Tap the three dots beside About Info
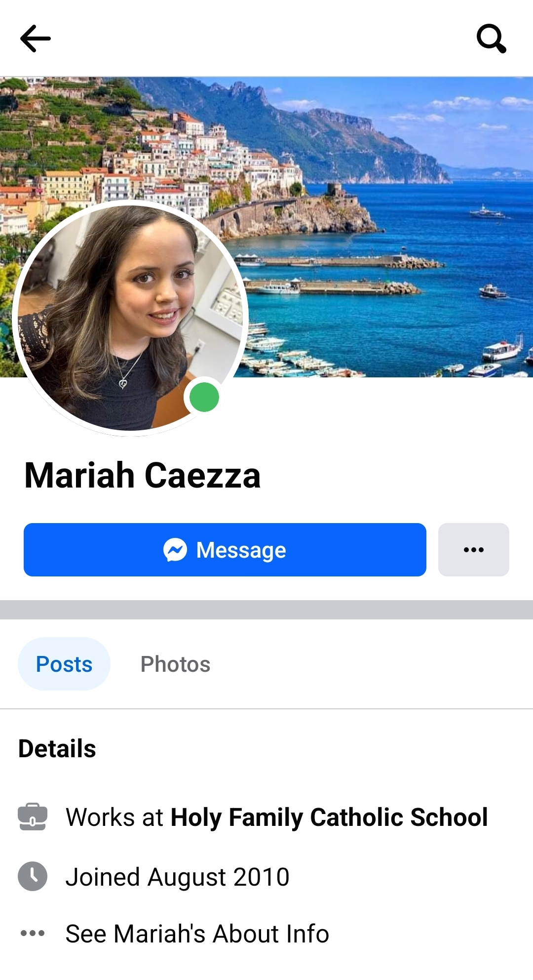The image size is (533, 980). click(x=33, y=933)
